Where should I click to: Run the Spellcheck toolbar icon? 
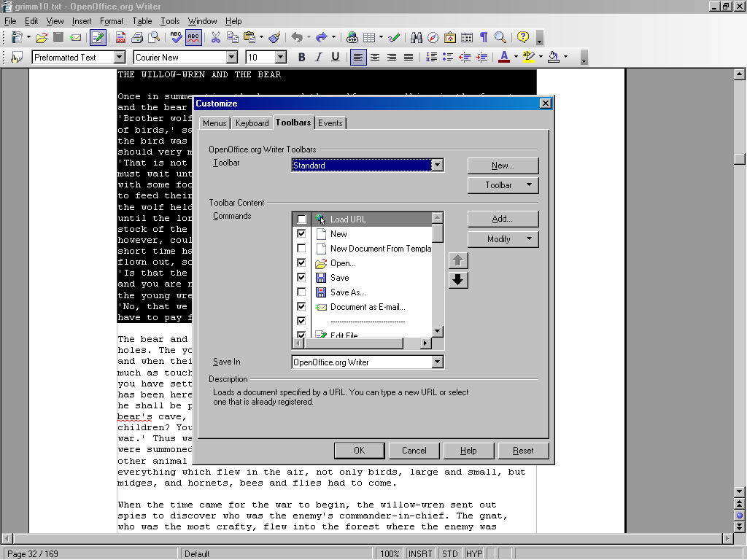coord(177,37)
